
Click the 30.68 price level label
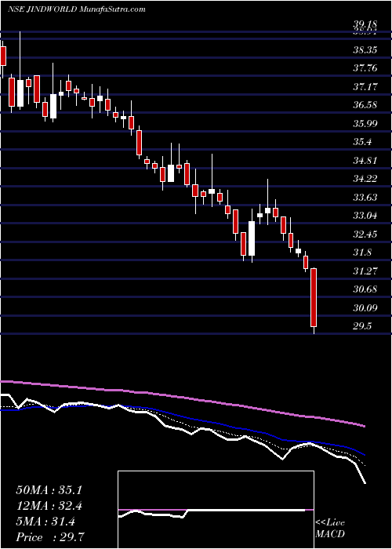click(365, 289)
